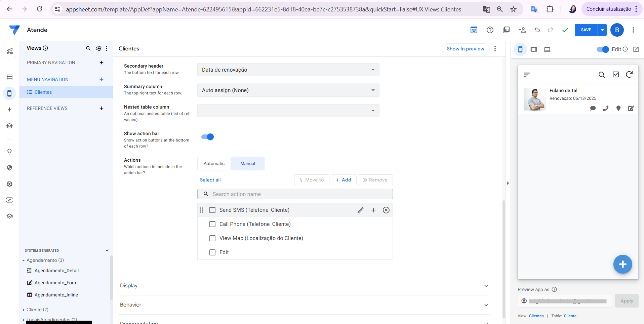Remove Send SMS action with circled X icon
The width and height of the screenshot is (644, 324).
pos(386,210)
